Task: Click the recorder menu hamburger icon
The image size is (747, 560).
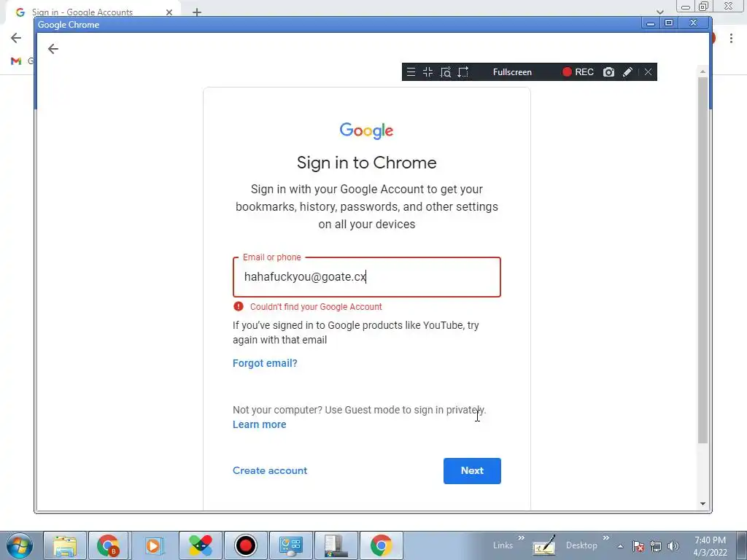Action: coord(411,72)
